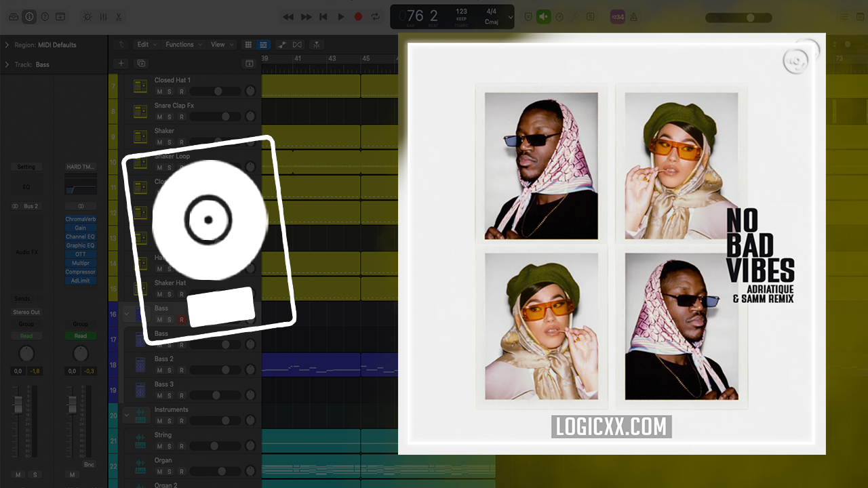
Task: Switch to the grid view icon
Action: point(248,45)
